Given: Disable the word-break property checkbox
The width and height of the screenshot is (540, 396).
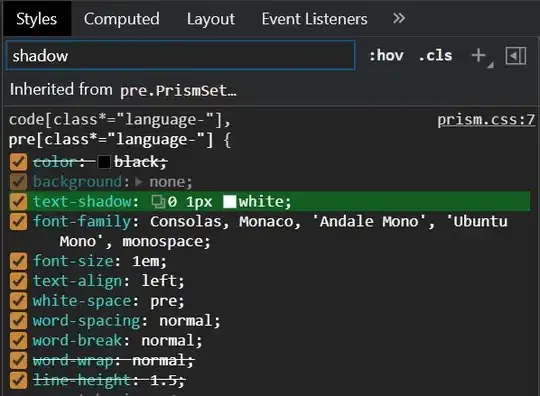Looking at the screenshot, I should click(x=18, y=341).
